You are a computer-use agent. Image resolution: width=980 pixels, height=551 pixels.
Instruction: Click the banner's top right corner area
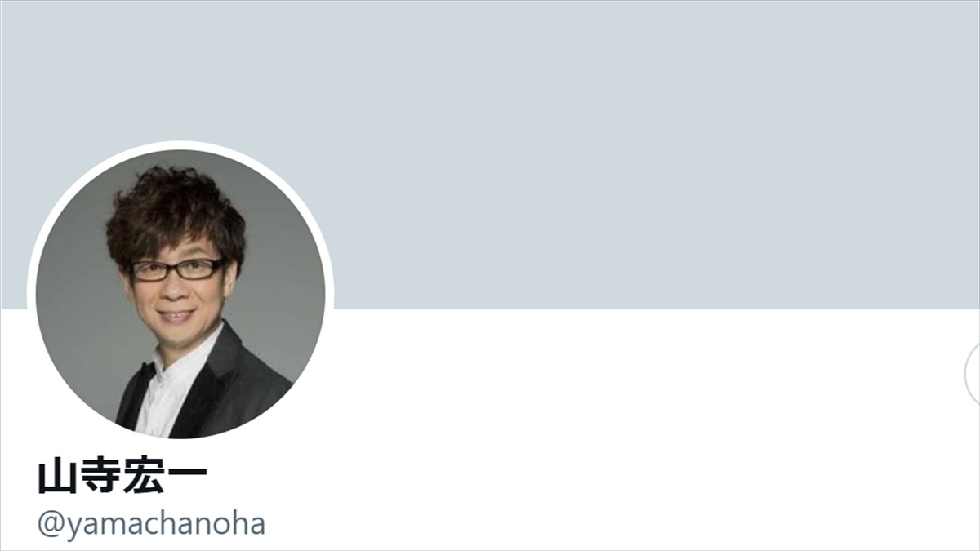939,33
